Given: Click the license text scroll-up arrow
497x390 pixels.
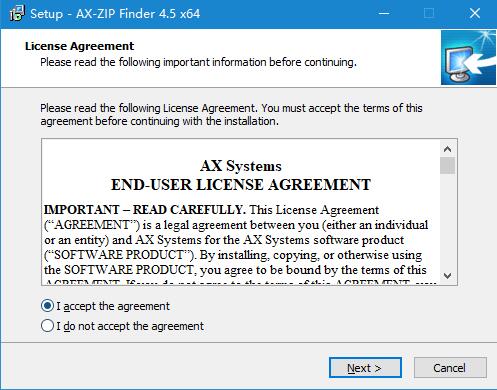Looking at the screenshot, I should click(x=447, y=149).
